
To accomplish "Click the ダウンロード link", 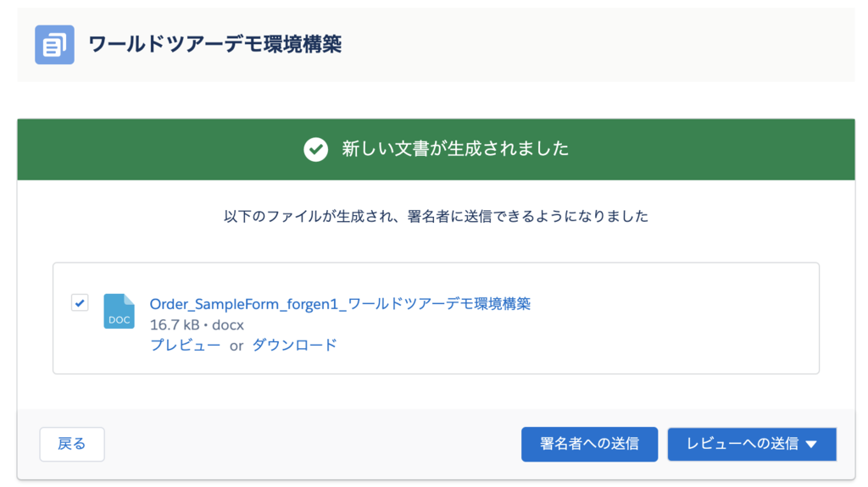I will (294, 345).
